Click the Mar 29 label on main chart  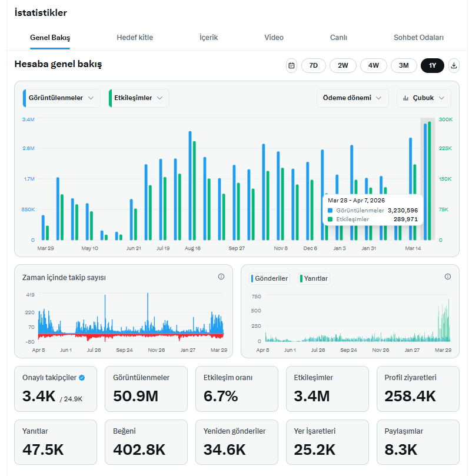click(45, 248)
